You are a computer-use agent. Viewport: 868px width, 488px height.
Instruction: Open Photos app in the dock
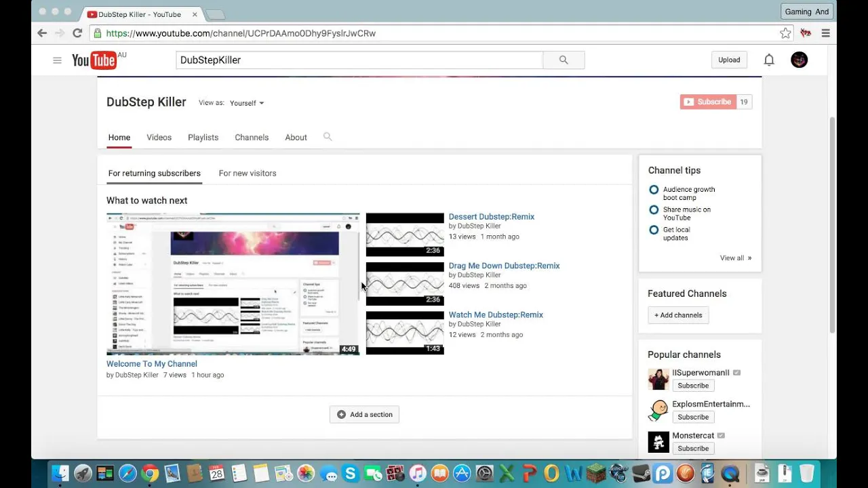[x=307, y=473]
